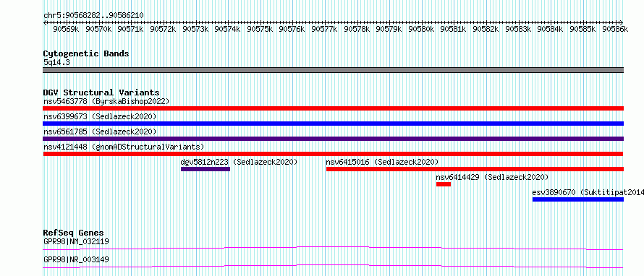
Task: Click the 90582k ruler tick label
Action: coord(486,29)
